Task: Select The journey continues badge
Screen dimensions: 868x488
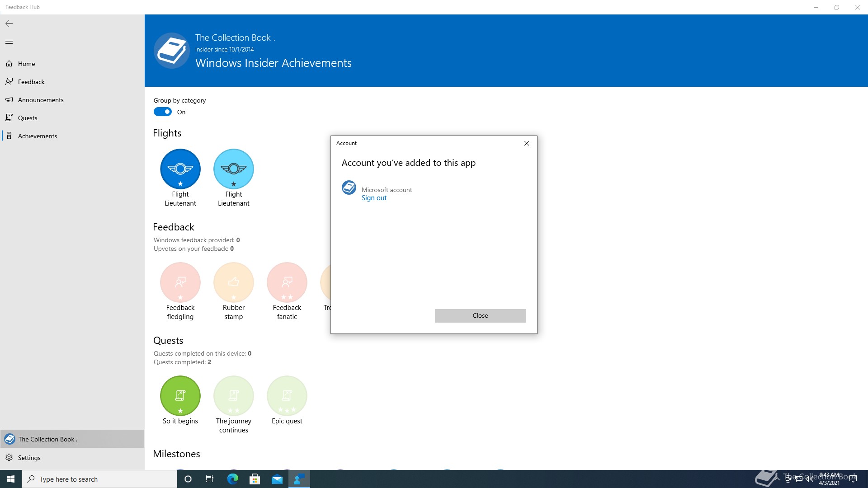Action: point(233,396)
